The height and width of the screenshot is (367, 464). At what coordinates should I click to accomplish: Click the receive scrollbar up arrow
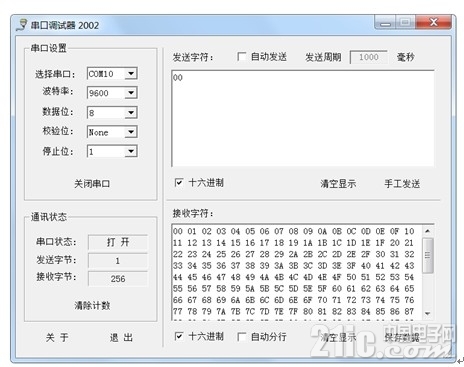pyautogui.click(x=428, y=231)
